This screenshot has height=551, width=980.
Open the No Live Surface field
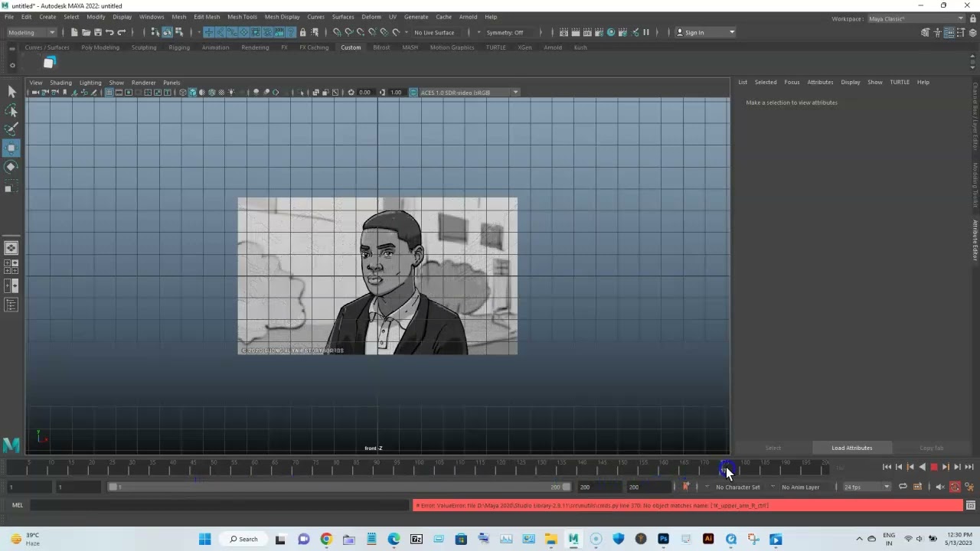click(434, 32)
